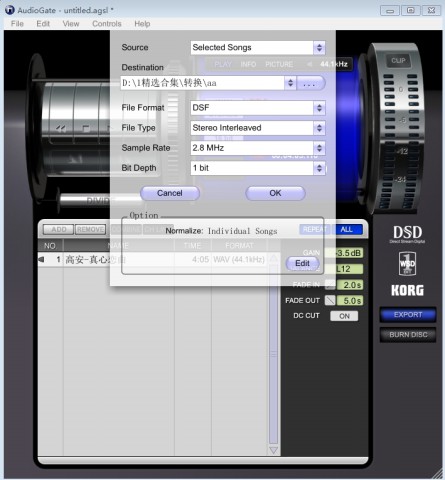The image size is (445, 480).
Task: Confirm export with OK button
Action: click(x=275, y=193)
